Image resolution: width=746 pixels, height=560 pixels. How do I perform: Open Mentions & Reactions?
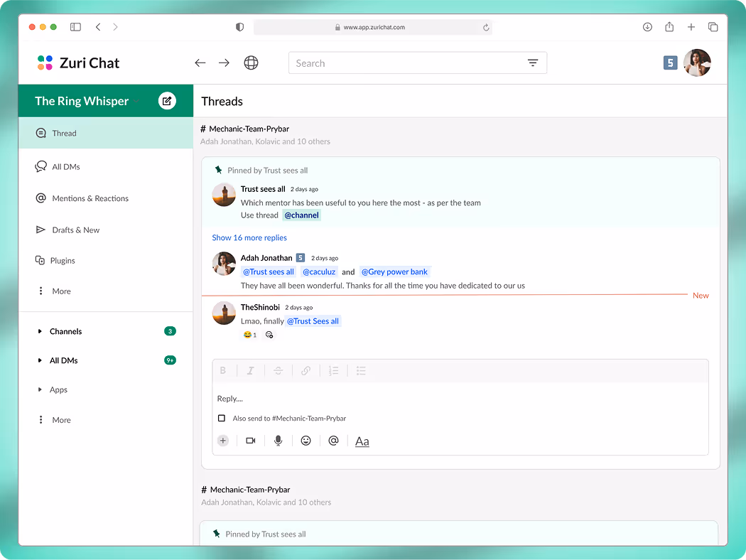82,198
